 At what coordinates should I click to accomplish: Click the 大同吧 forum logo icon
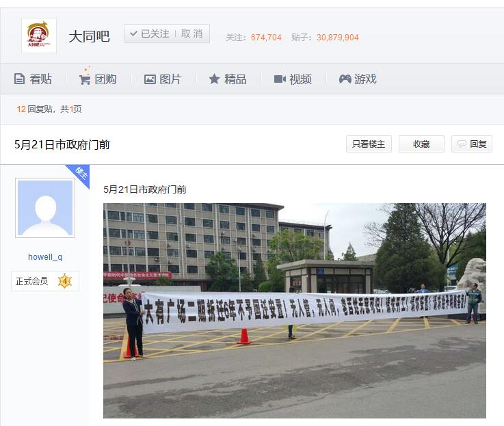(39, 36)
